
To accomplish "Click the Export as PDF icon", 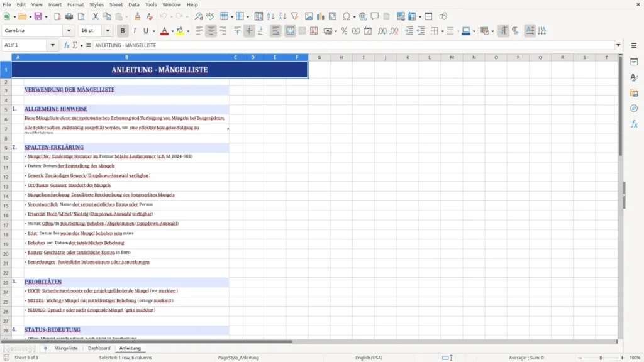I will (57, 16).
